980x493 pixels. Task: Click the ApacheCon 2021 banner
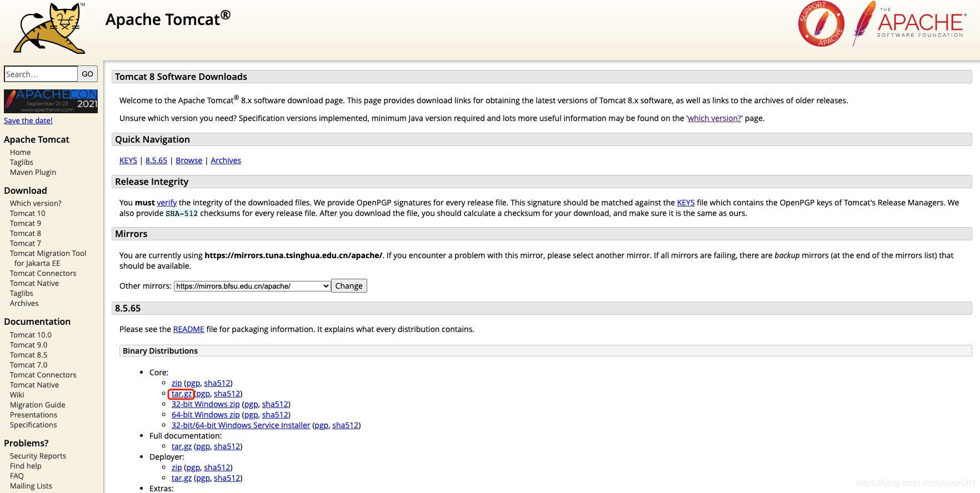click(51, 101)
